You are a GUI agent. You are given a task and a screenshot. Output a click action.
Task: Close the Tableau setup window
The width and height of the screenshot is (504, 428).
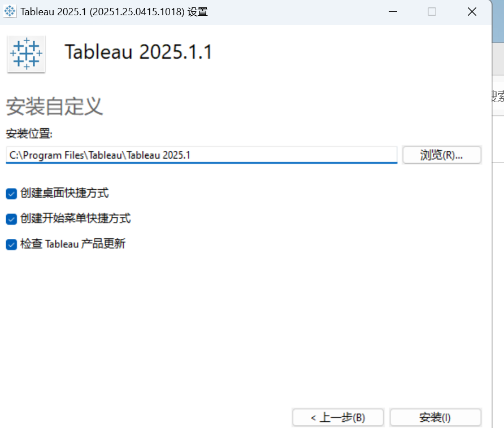tap(472, 12)
